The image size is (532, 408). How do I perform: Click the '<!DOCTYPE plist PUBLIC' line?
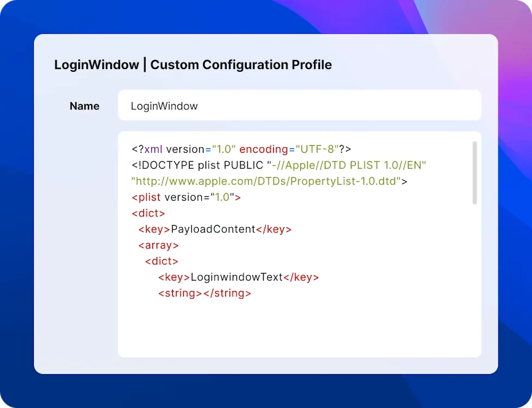[x=279, y=165]
